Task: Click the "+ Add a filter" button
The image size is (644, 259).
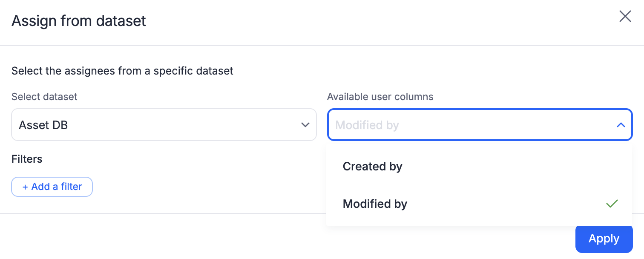Action: coord(52,187)
